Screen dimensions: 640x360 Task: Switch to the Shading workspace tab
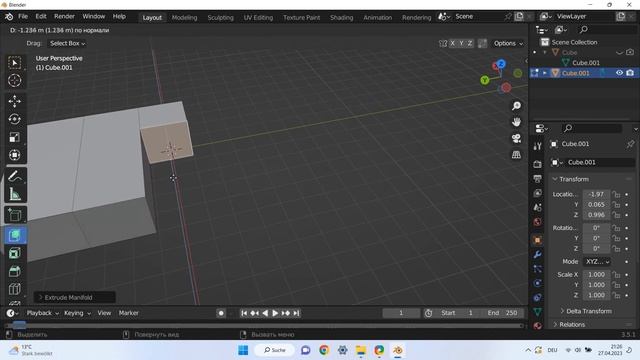[x=342, y=18]
